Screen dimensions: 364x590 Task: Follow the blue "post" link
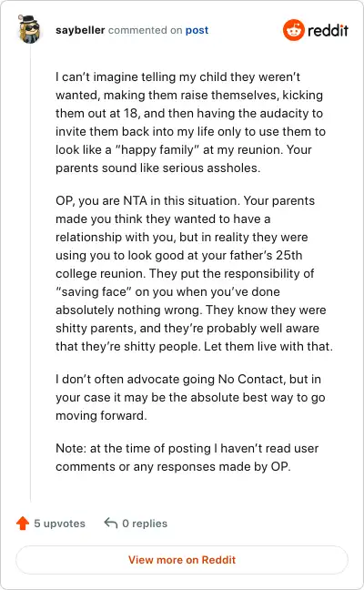click(197, 30)
